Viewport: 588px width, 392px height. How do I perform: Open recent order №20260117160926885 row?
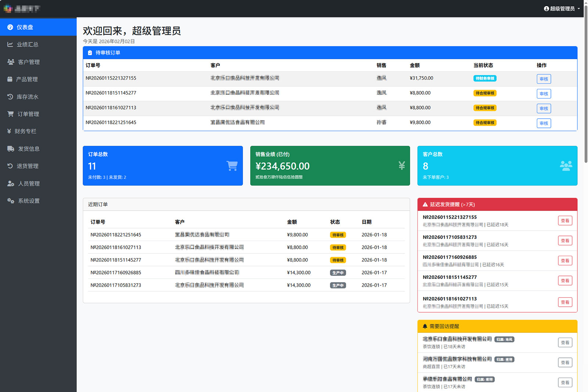[116, 273]
